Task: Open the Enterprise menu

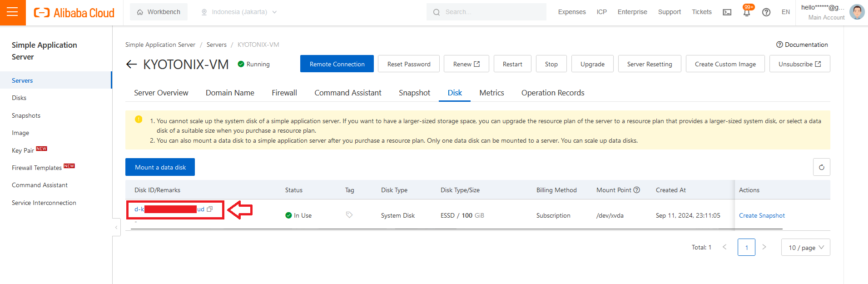Action: [x=632, y=12]
